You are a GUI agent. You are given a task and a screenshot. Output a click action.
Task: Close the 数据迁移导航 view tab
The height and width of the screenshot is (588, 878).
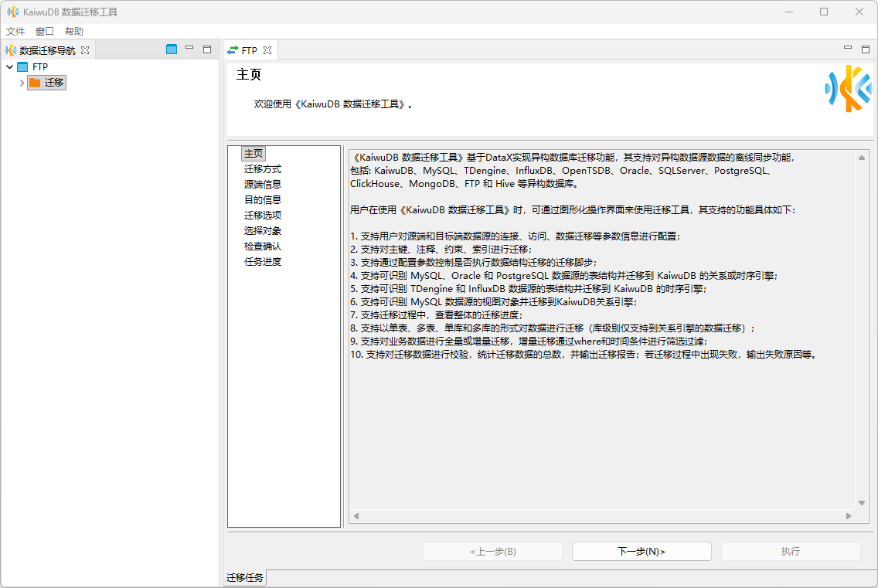tap(85, 50)
